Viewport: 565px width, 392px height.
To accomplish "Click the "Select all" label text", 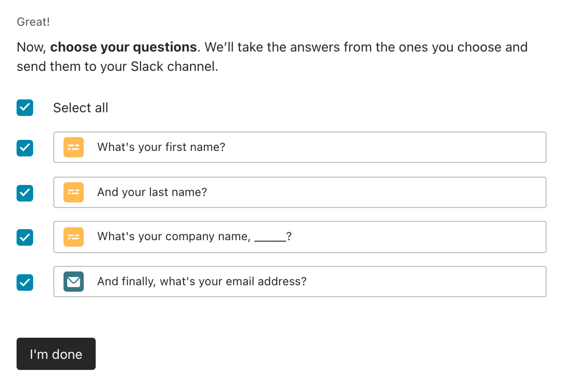I will pyautogui.click(x=81, y=108).
